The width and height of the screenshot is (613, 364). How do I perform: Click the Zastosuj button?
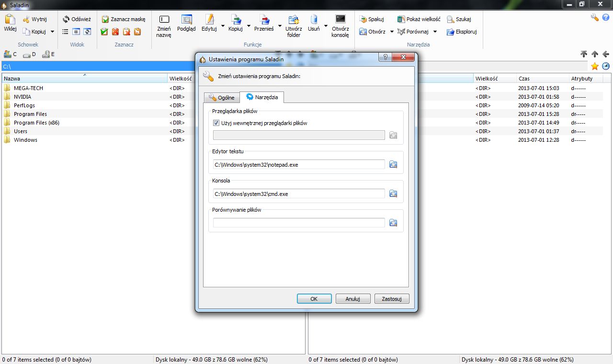392,299
